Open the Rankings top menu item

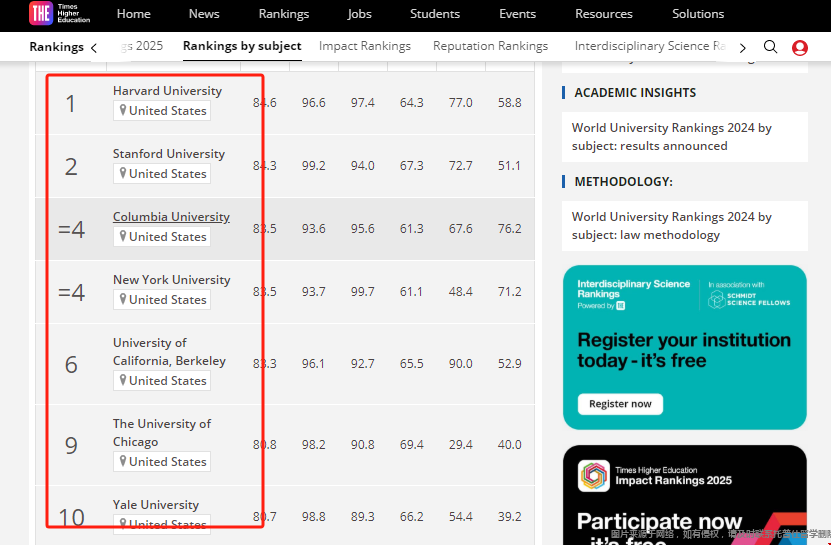284,14
